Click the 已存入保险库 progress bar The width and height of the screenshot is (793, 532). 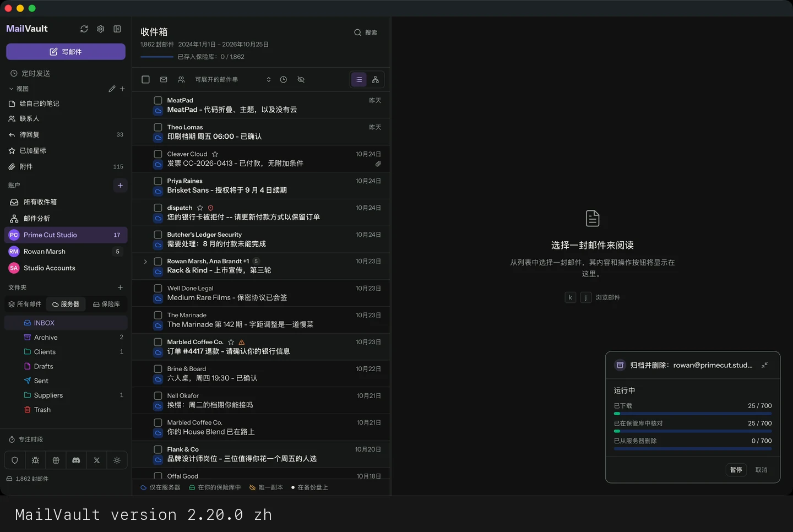pyautogui.click(x=157, y=57)
